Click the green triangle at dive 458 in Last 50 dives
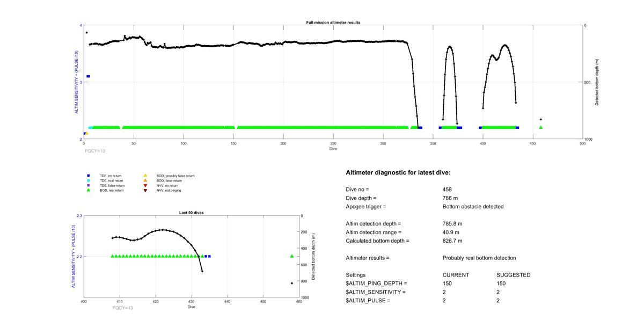The image size is (644, 334). tap(292, 256)
